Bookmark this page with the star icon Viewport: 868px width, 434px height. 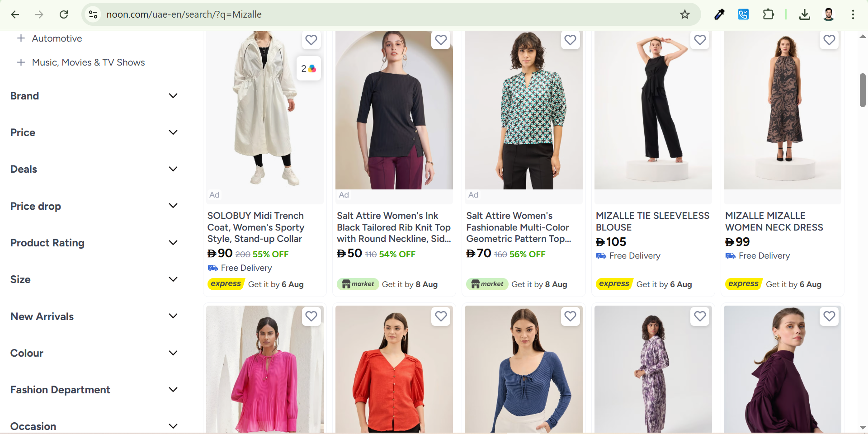[x=685, y=14]
